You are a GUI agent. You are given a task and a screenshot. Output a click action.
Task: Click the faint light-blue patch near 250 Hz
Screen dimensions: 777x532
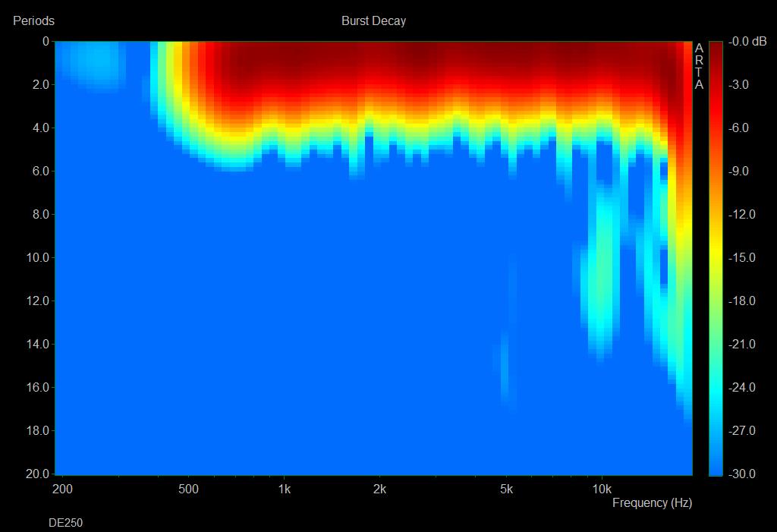pyautogui.click(x=93, y=61)
